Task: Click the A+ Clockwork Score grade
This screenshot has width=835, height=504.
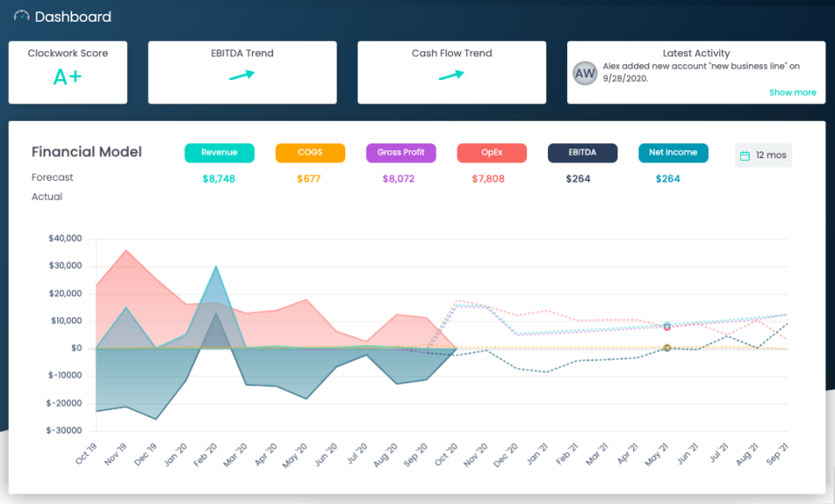Action: (68, 76)
